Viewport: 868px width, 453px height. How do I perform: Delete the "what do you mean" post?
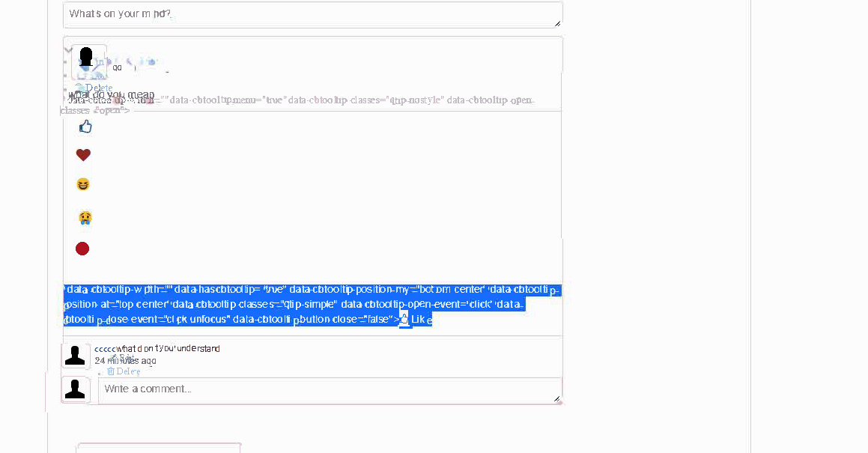(x=99, y=88)
